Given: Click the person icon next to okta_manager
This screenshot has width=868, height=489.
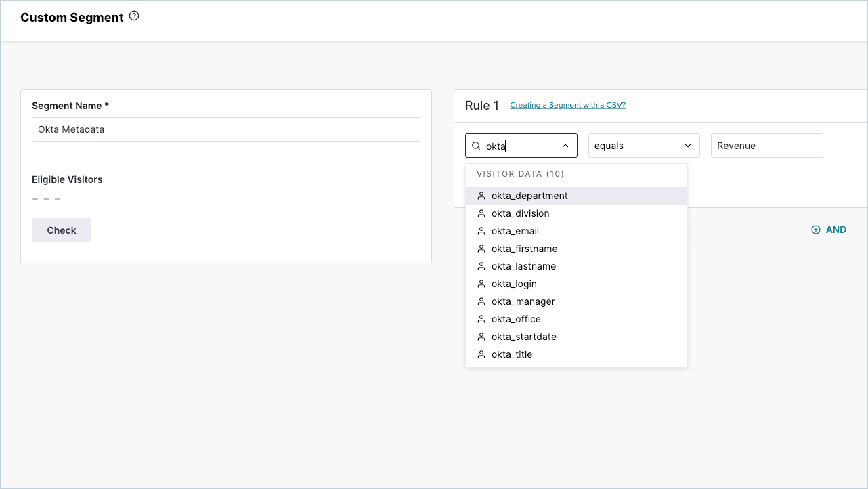Looking at the screenshot, I should [481, 301].
